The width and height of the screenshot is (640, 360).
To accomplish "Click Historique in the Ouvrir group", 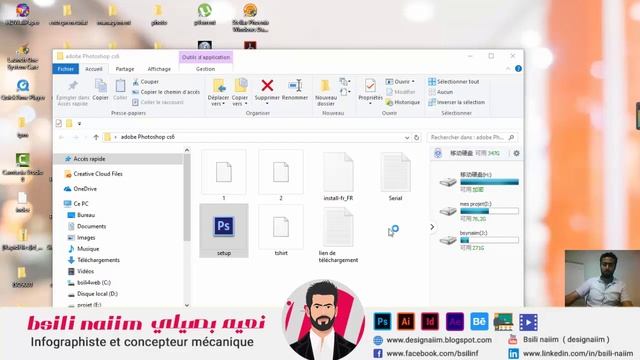I will click(402, 102).
